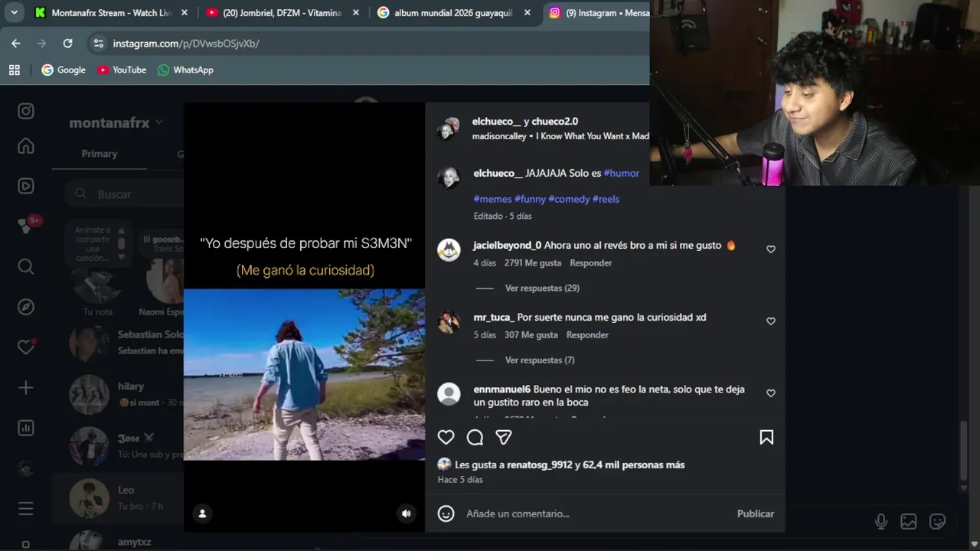The image size is (980, 551).
Task: Click the tagged people icon on video
Action: coord(202,514)
